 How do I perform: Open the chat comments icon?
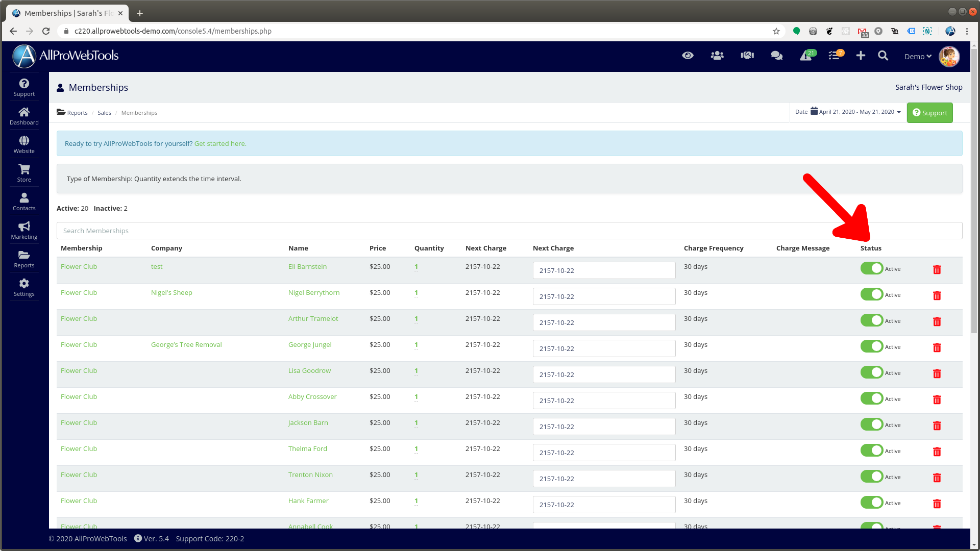click(777, 56)
